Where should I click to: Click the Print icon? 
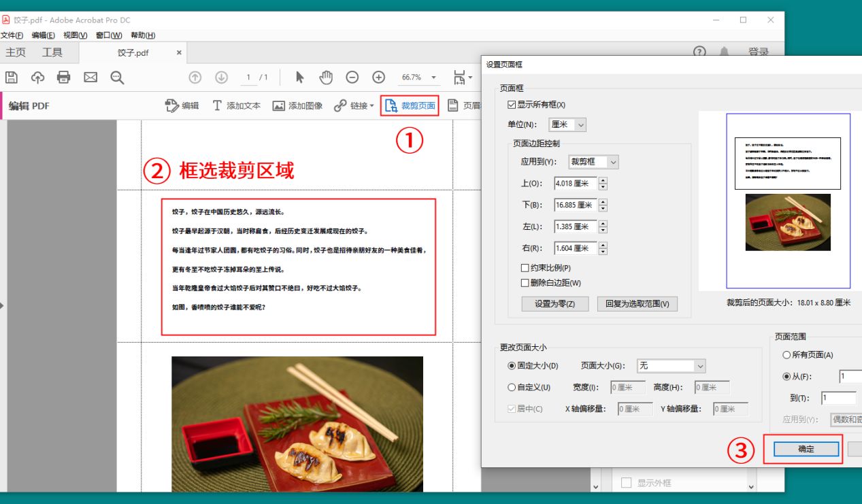(x=64, y=78)
